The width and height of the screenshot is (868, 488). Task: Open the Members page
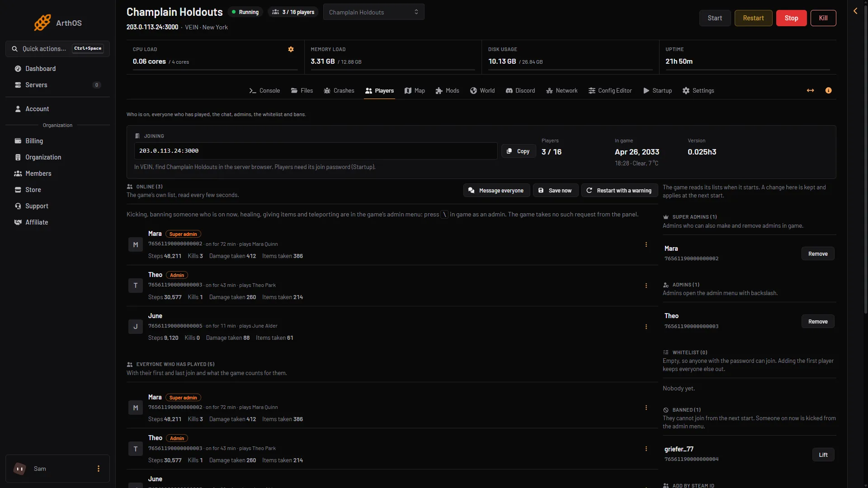pyautogui.click(x=57, y=174)
